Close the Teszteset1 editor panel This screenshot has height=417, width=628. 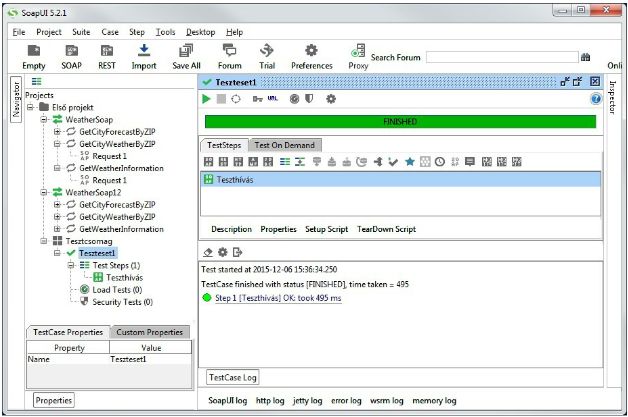tap(595, 82)
